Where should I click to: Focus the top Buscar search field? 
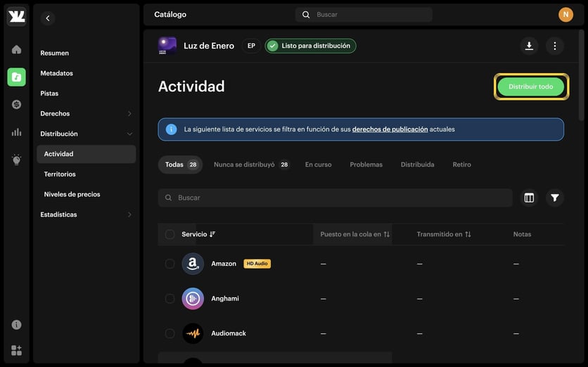point(364,15)
